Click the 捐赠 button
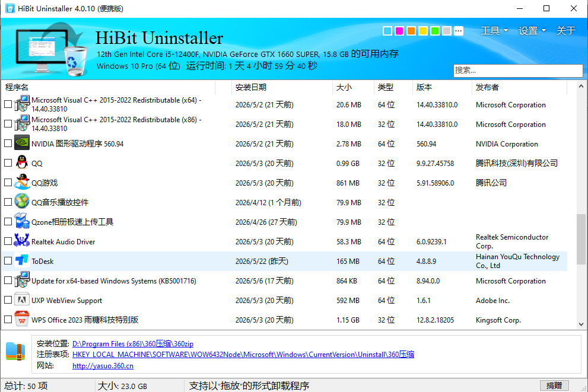Screen dimensions: 588x392 tap(554, 385)
